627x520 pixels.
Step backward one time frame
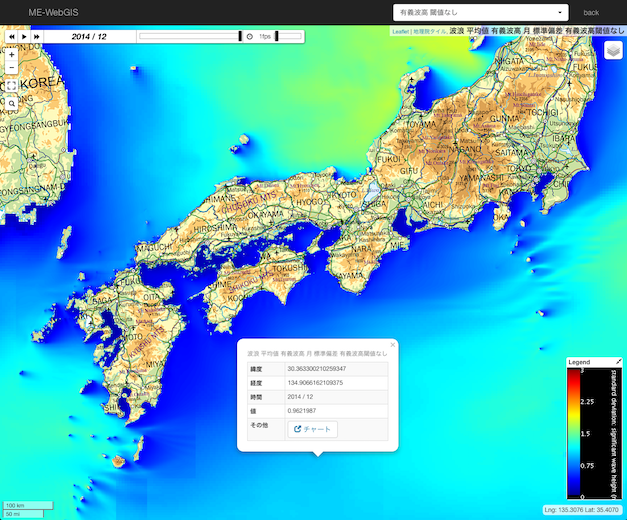pyautogui.click(x=11, y=36)
